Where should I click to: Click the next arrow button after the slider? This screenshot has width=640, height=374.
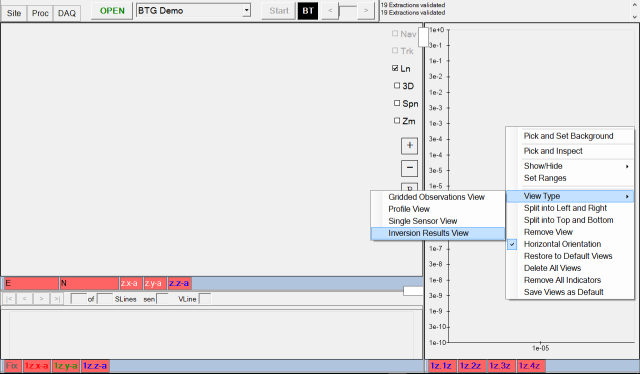pyautogui.click(x=366, y=11)
